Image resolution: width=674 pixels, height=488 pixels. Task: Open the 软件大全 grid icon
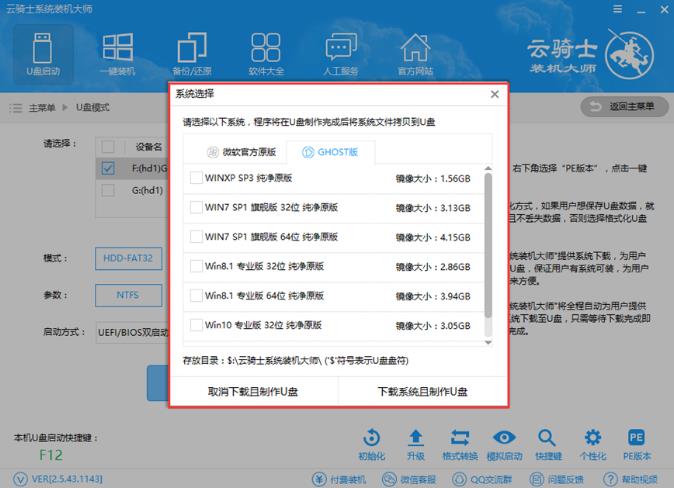pyautogui.click(x=266, y=54)
